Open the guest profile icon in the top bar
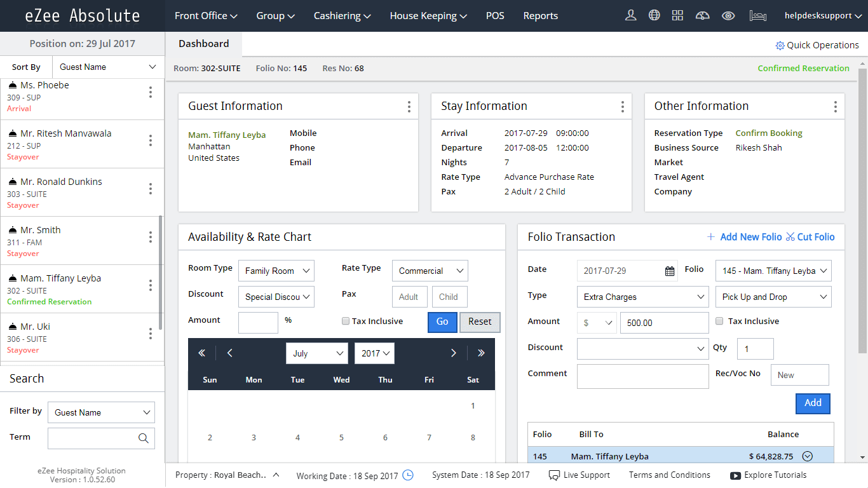The image size is (868, 488). click(x=630, y=15)
